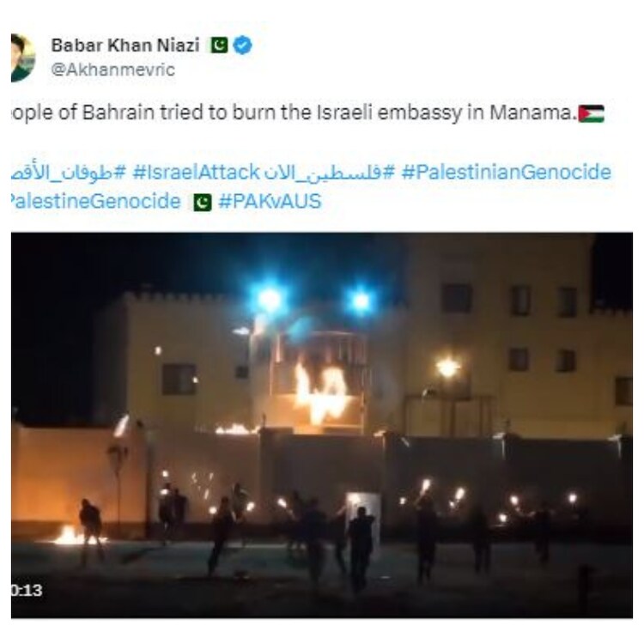Click the Palestine flag emoji in tweet
This screenshot has height=644, width=644.
pyautogui.click(x=591, y=113)
